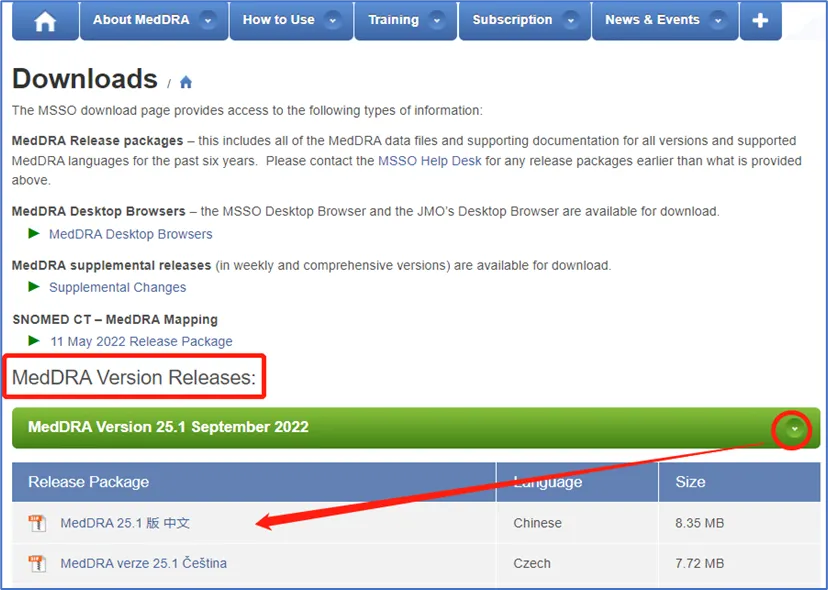Go to the Home icon in navigation bar
This screenshot has height=590, width=828.
[45, 21]
